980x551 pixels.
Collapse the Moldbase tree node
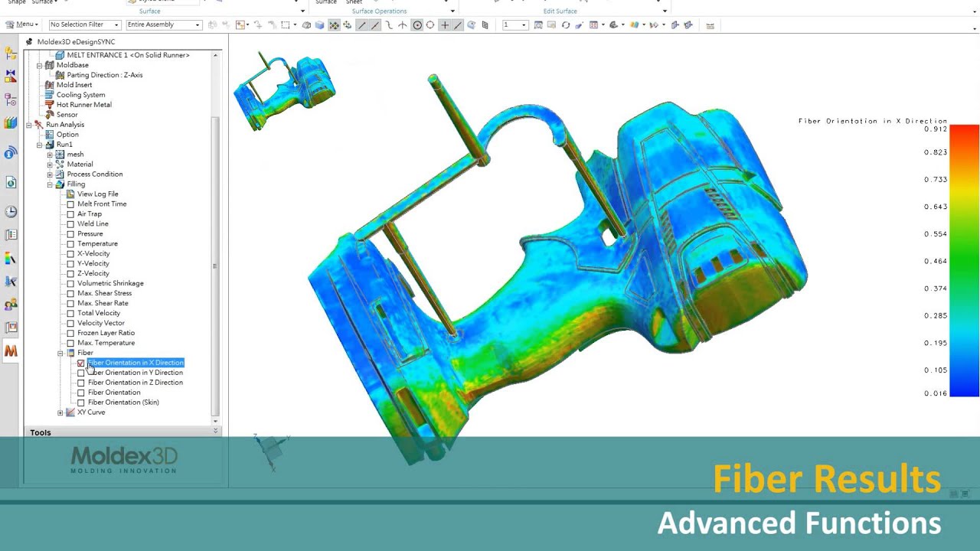click(x=40, y=65)
